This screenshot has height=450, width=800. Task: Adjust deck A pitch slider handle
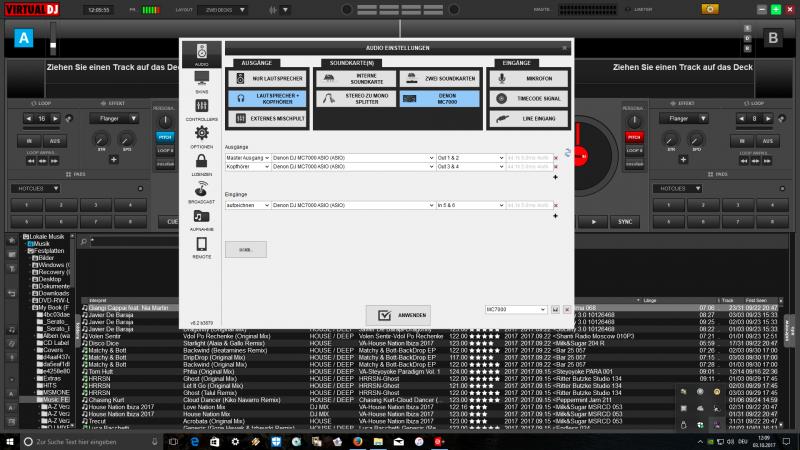(x=53, y=45)
